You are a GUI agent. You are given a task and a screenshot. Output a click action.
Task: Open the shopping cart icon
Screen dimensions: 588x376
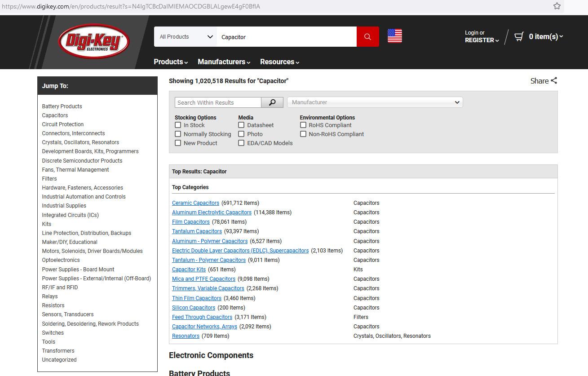tap(519, 36)
